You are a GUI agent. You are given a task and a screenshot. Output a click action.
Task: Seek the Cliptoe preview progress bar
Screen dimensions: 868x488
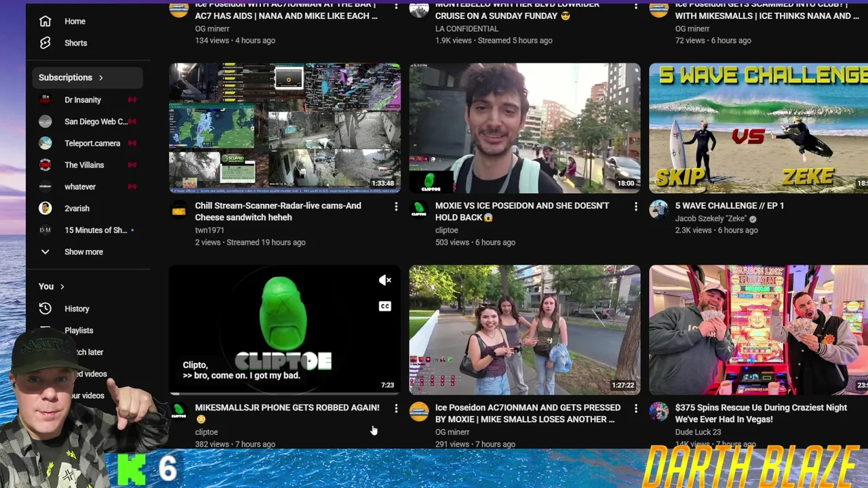[x=285, y=393]
